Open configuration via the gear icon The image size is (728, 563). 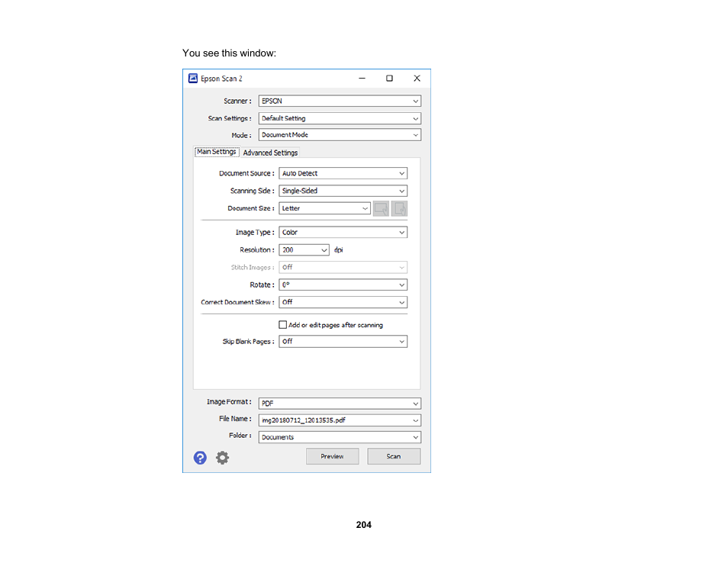[x=222, y=458]
